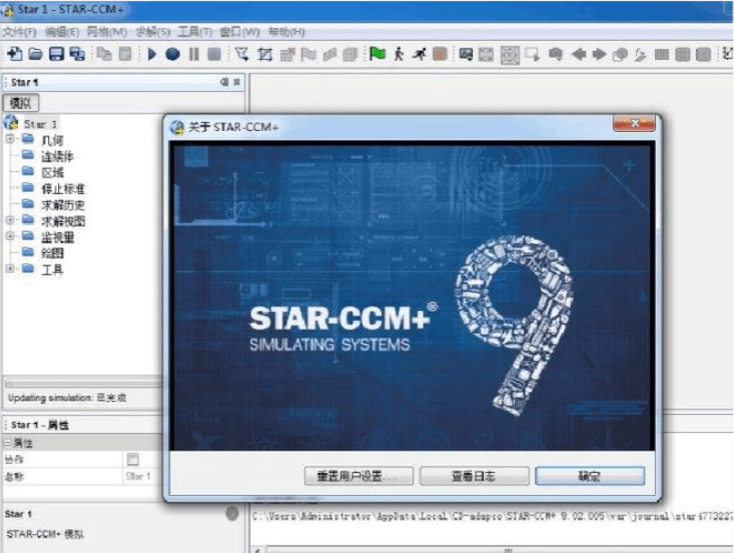This screenshot has width=734, height=553.
Task: Click the journal file path in output
Action: (x=492, y=516)
